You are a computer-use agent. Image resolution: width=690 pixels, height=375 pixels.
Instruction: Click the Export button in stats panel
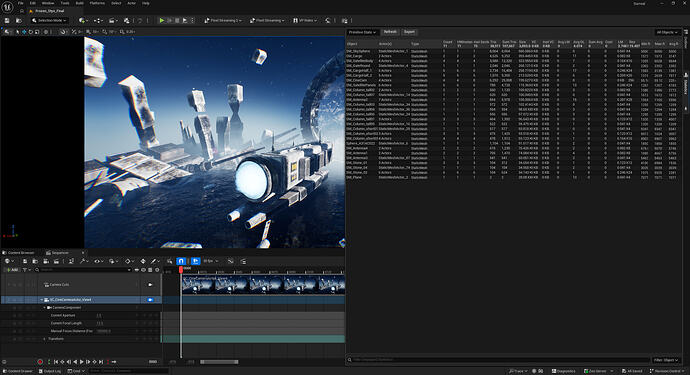pyautogui.click(x=409, y=32)
